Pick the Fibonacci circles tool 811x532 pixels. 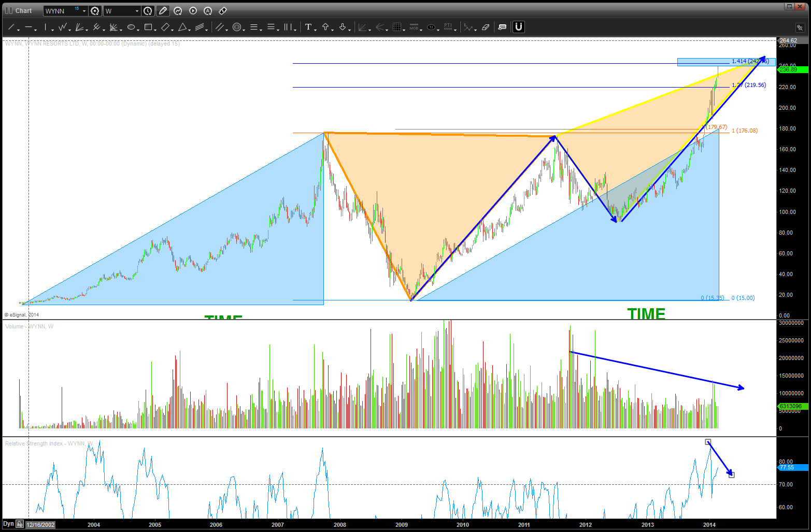(237, 27)
